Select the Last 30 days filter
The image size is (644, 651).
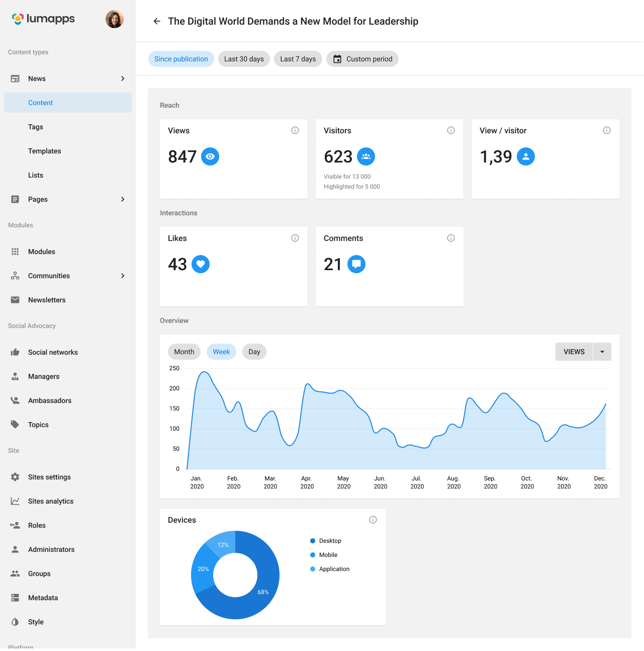pos(244,59)
